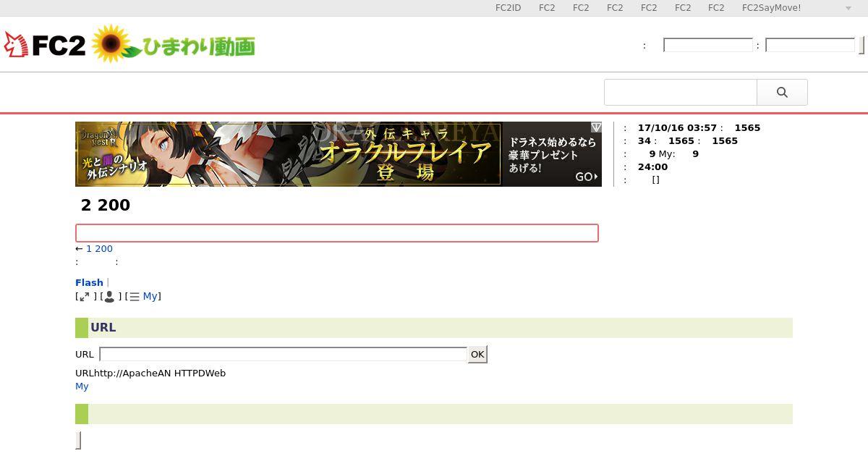
Task: Click the fullscreen expand arrows icon
Action: coord(85,297)
